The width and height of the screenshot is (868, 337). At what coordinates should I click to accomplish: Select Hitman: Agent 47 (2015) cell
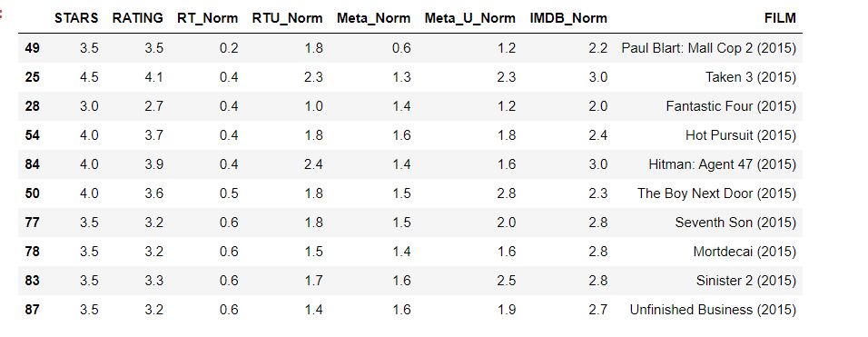[x=723, y=164]
